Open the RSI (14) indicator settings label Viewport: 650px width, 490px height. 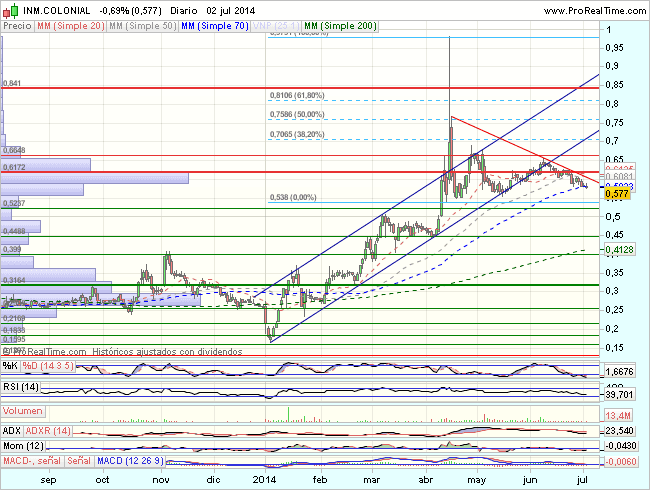(x=22, y=386)
